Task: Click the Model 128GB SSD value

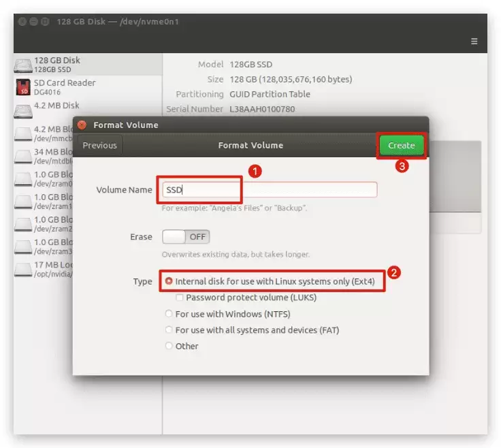Action: (251, 65)
